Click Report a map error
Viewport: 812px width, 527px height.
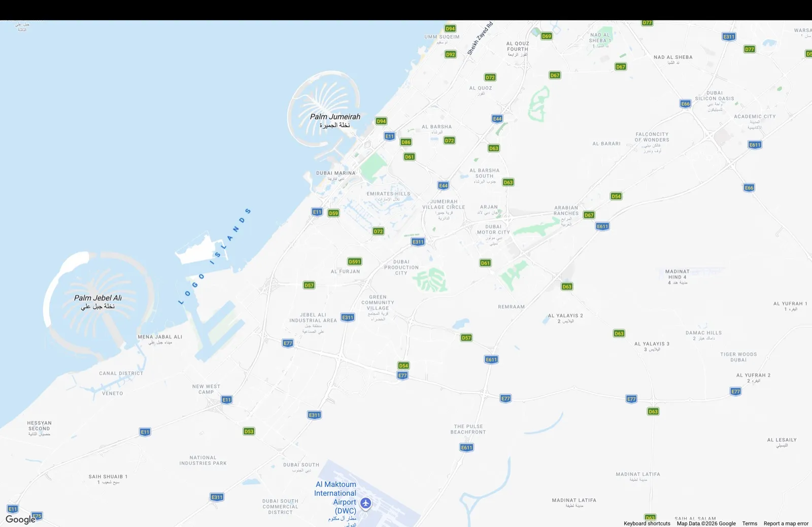point(786,523)
